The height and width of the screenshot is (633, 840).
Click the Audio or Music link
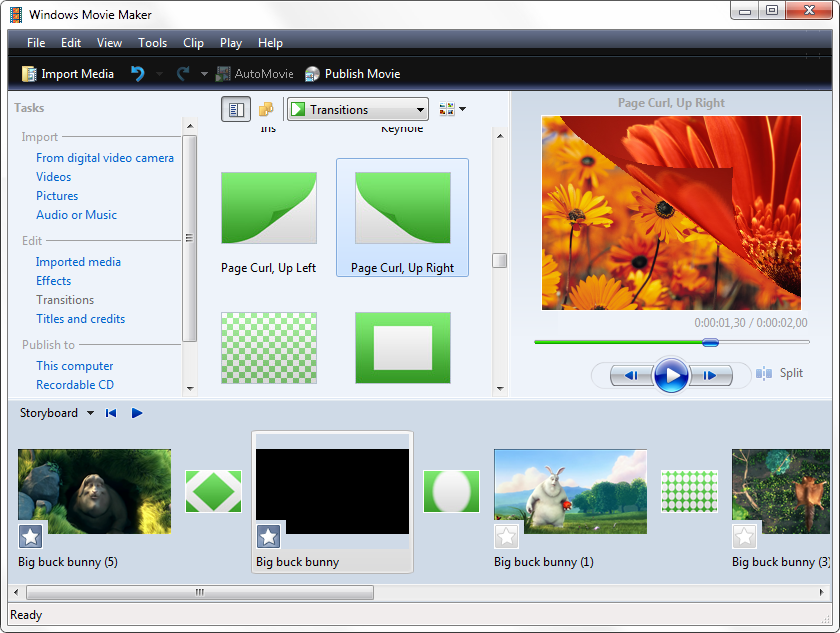76,215
